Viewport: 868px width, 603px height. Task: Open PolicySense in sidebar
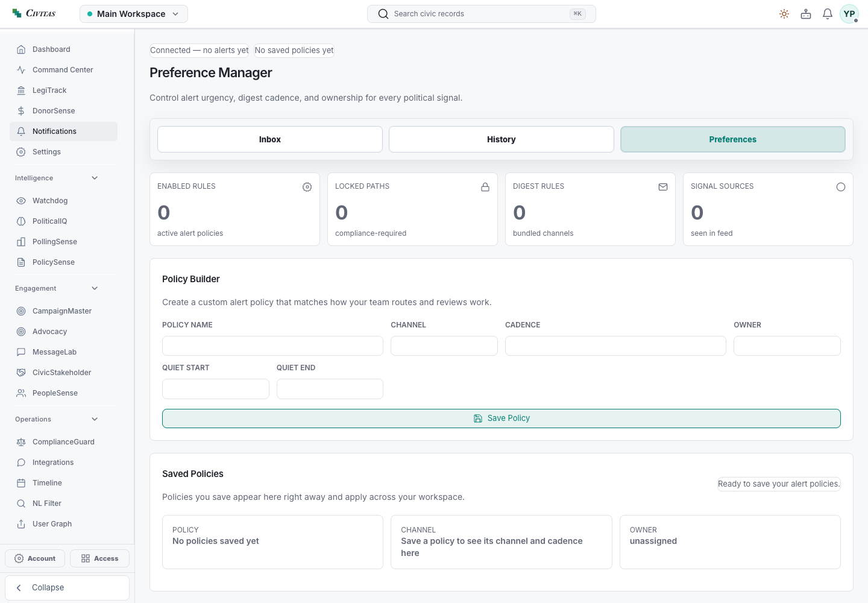coord(63,262)
